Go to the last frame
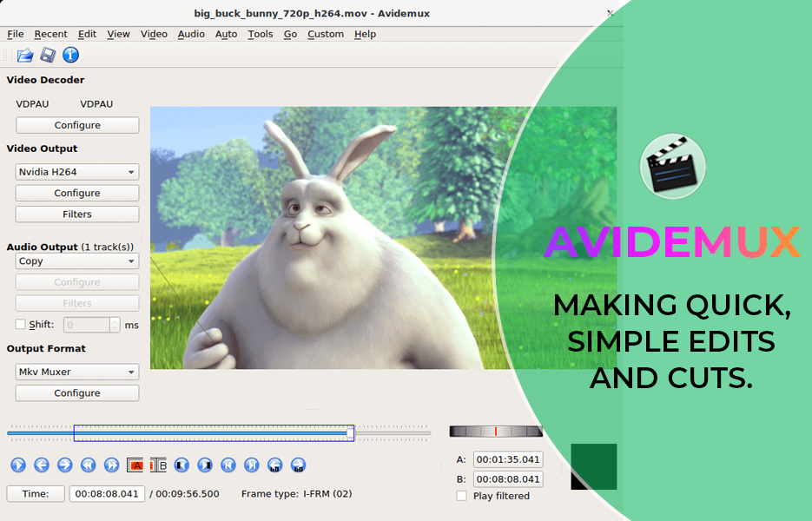 pos(252,465)
